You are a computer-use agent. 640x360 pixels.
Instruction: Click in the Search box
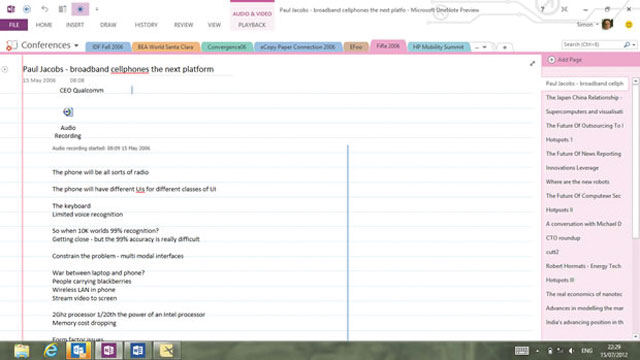click(x=592, y=44)
